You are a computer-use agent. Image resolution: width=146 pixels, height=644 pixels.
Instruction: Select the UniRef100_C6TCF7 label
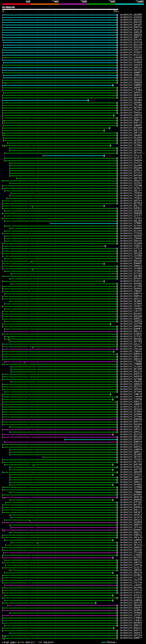[x=131, y=216]
